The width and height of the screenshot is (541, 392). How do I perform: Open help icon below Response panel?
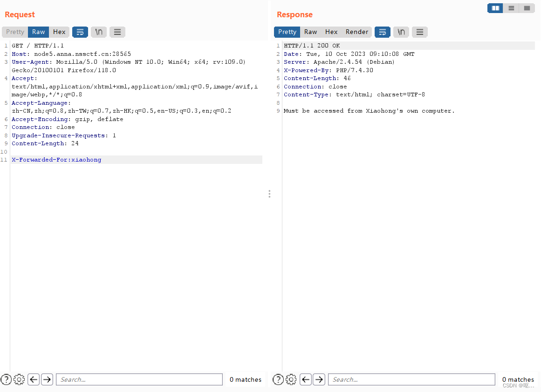278,379
